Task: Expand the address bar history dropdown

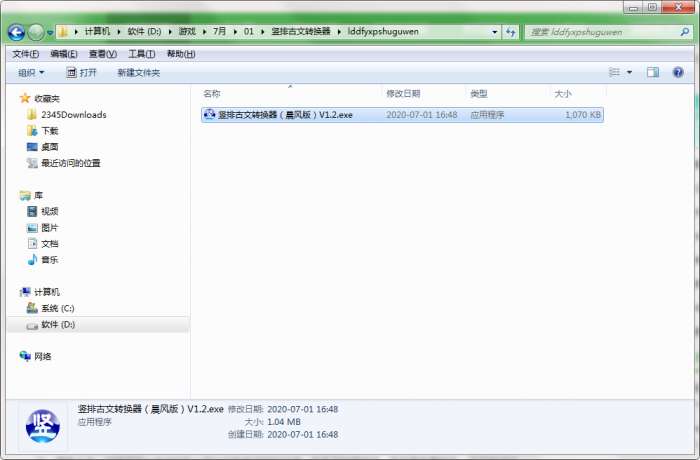Action: tap(494, 32)
